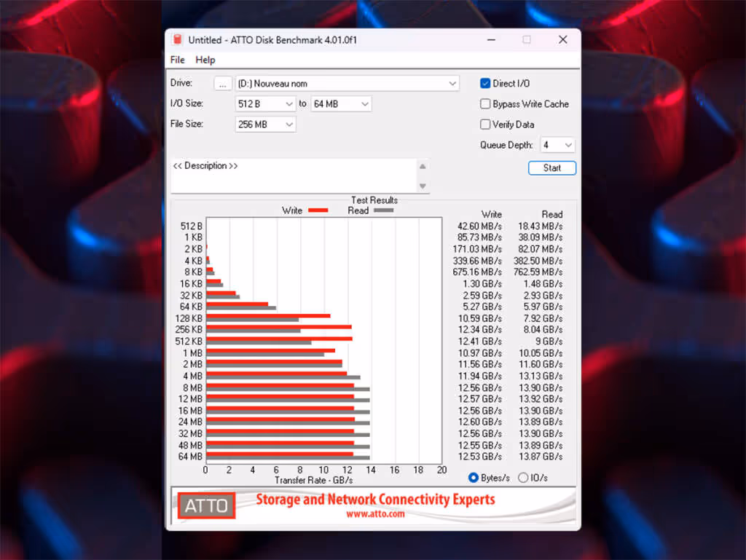Select the Bytes/s radio button
Image resolution: width=746 pixels, height=560 pixels.
pyautogui.click(x=473, y=477)
